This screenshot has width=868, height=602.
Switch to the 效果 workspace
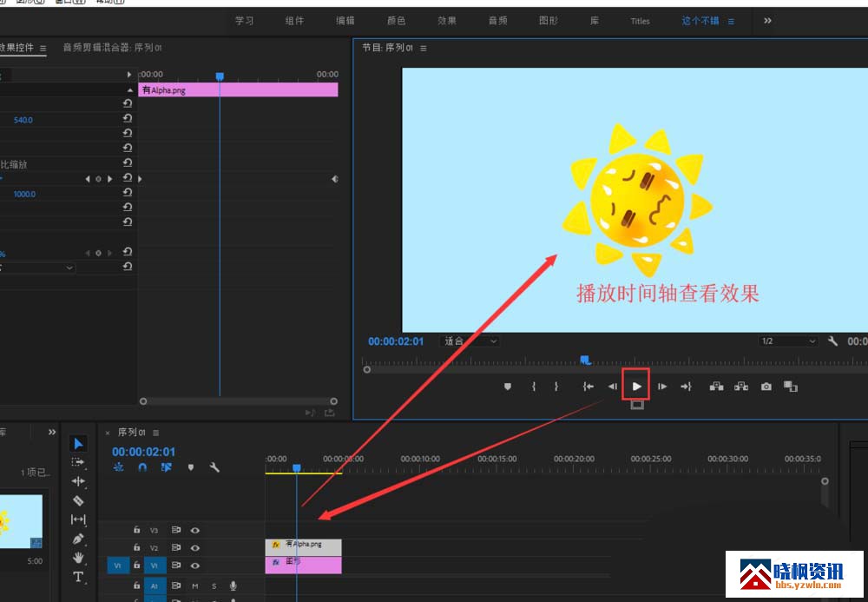tap(447, 21)
